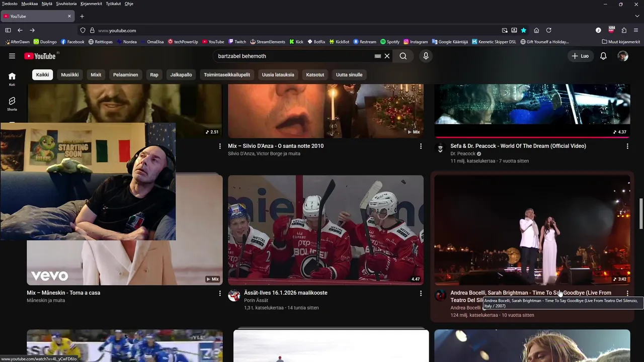Open title 'Mix – Måneskin - Torna a casa'
This screenshot has width=644, height=362.
coord(63,293)
